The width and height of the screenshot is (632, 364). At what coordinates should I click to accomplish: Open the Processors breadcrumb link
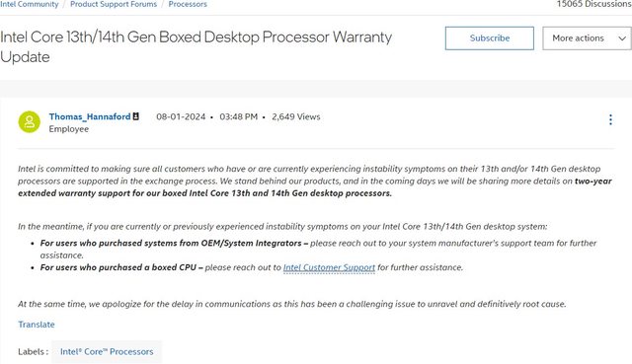point(188,4)
